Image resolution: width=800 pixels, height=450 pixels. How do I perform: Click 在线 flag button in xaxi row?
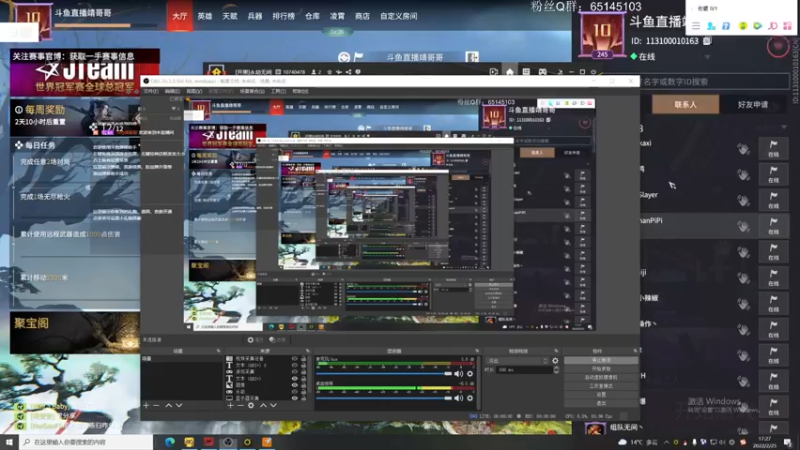(x=773, y=148)
